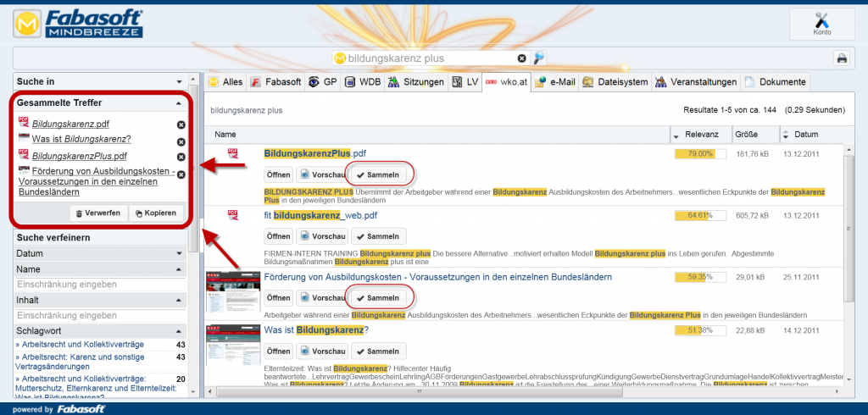868x415 pixels.
Task: Click the PDF icon beside Bildungskarenz.pdf in collected hits
Action: click(24, 122)
